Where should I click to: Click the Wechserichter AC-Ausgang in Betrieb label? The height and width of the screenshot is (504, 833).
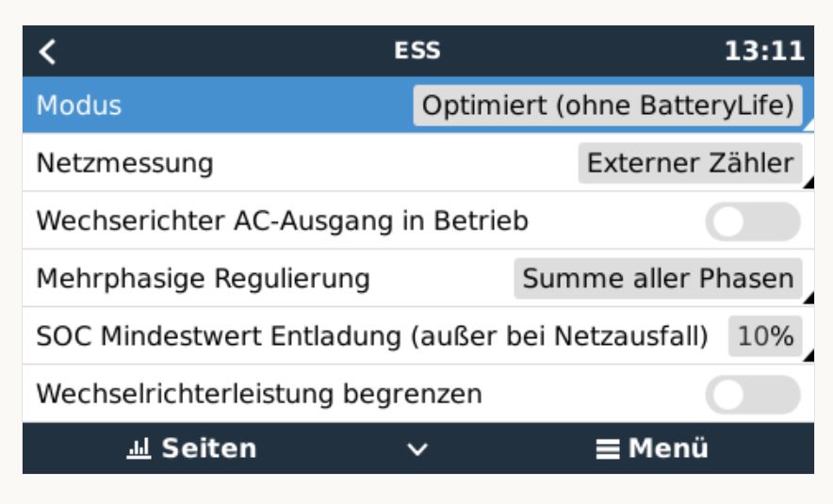point(282,221)
